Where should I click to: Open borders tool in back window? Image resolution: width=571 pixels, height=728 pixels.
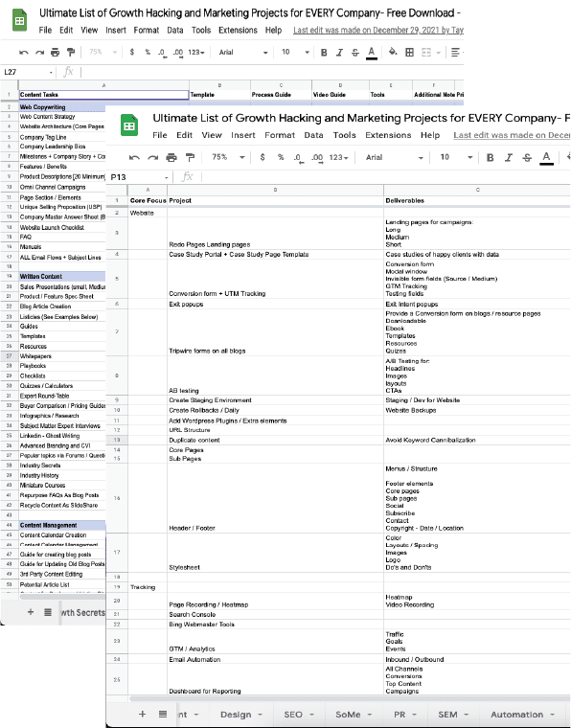[409, 52]
